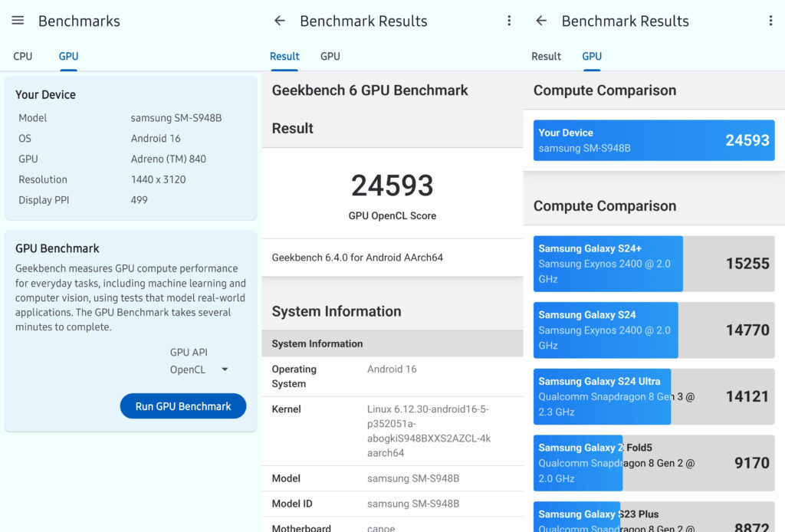The height and width of the screenshot is (532, 785).
Task: Click the Motherboard row value 'canoe'
Action: 381,527
